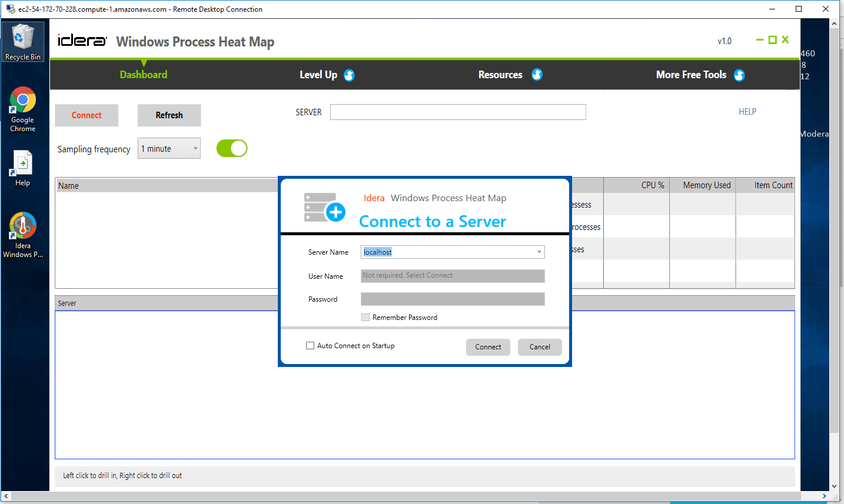Image resolution: width=844 pixels, height=504 pixels.
Task: Open the Recycle Bin
Action: click(x=22, y=36)
